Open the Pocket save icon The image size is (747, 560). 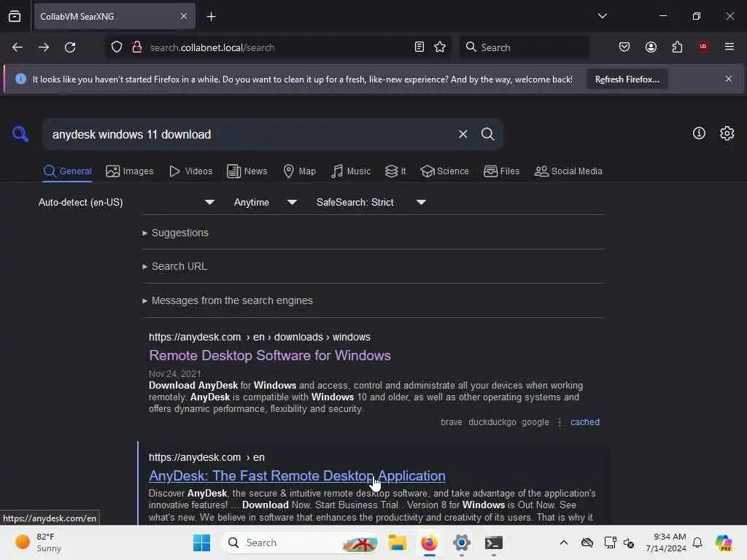pyautogui.click(x=624, y=47)
